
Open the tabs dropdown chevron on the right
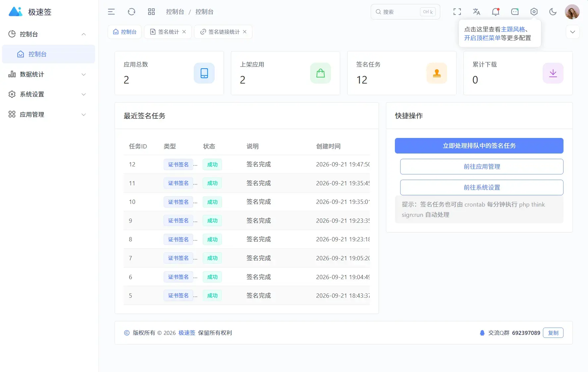pyautogui.click(x=572, y=32)
